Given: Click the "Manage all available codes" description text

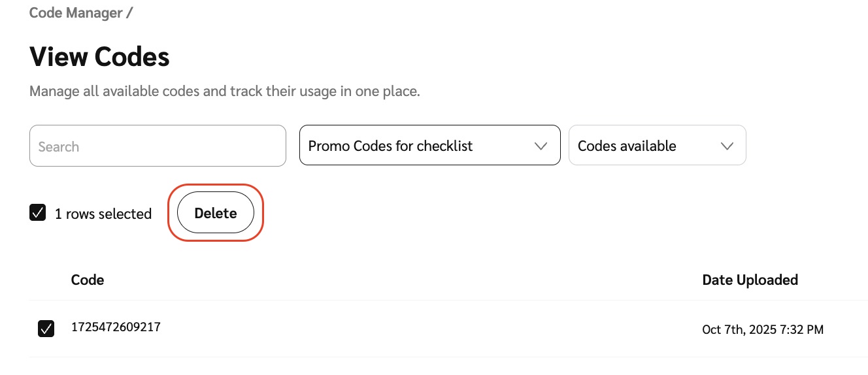Looking at the screenshot, I should coord(224,91).
